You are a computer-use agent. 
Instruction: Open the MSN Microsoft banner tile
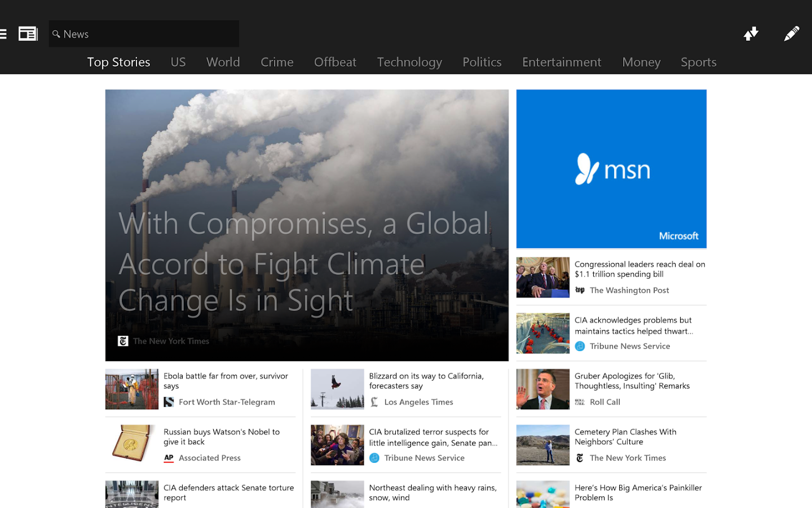pyautogui.click(x=611, y=169)
